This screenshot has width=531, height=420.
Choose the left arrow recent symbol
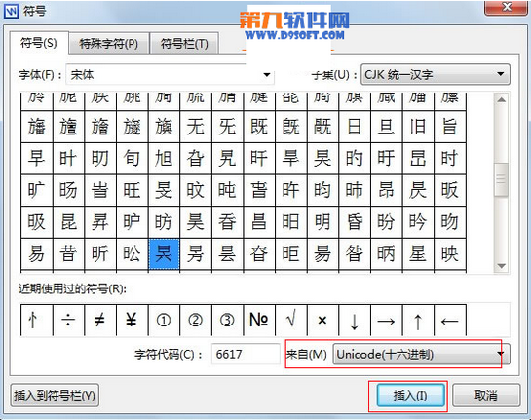point(450,320)
